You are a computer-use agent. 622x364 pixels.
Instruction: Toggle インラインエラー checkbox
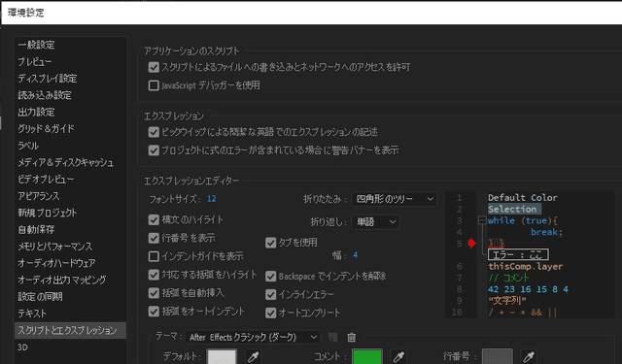[x=270, y=294]
